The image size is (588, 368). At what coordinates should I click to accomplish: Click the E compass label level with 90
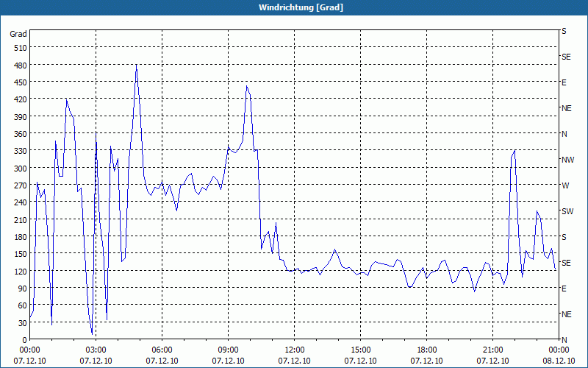coord(564,289)
